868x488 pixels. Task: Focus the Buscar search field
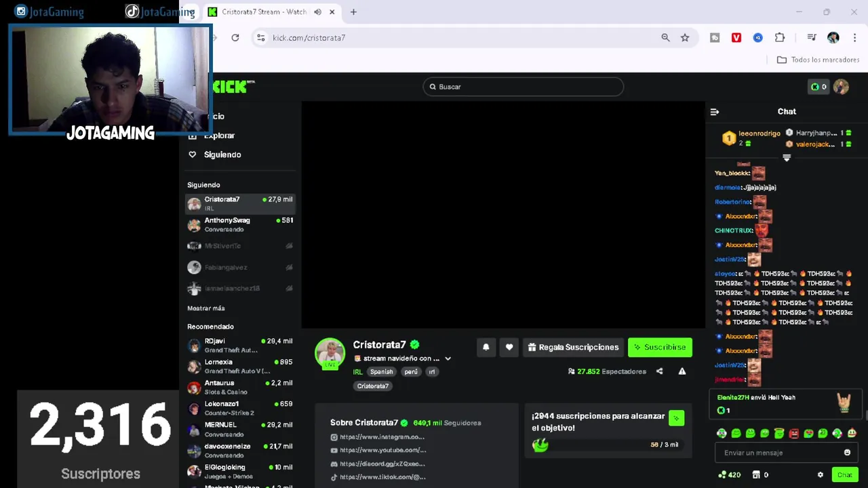point(523,87)
